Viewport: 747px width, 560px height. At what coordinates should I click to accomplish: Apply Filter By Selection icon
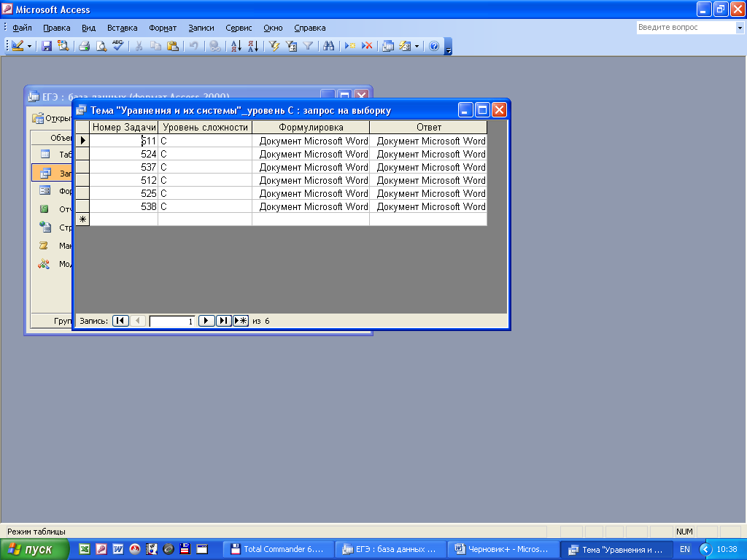tap(274, 46)
